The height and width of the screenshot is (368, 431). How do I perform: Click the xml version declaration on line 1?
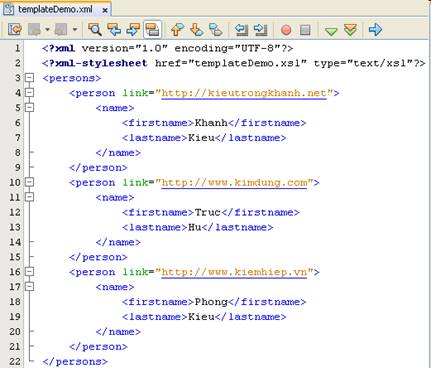tap(168, 48)
